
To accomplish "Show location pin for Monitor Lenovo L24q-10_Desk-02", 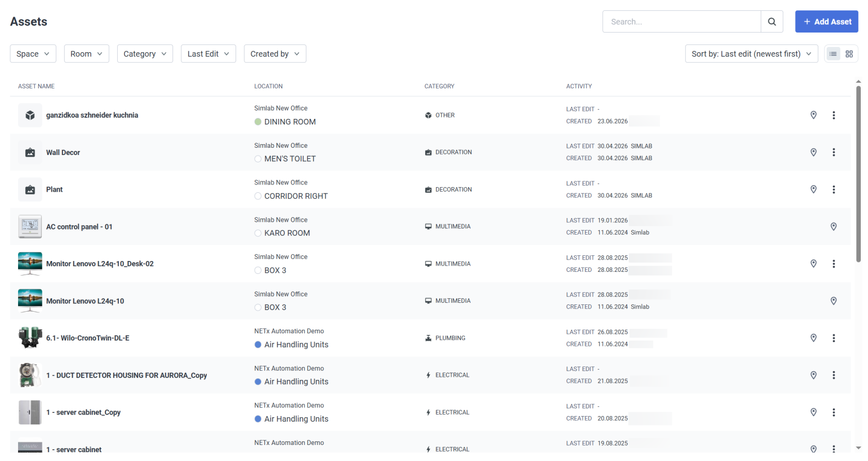I will coord(813,264).
